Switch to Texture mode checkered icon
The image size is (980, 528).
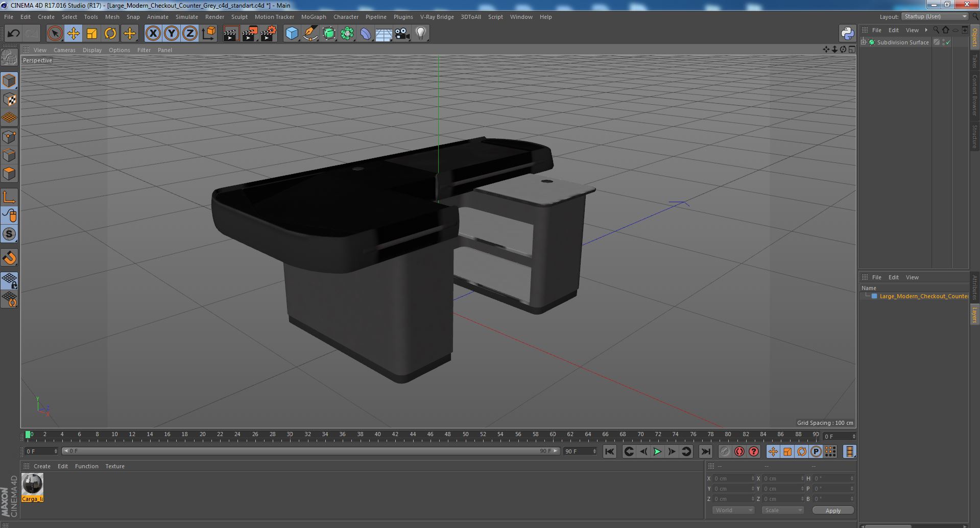point(10,99)
